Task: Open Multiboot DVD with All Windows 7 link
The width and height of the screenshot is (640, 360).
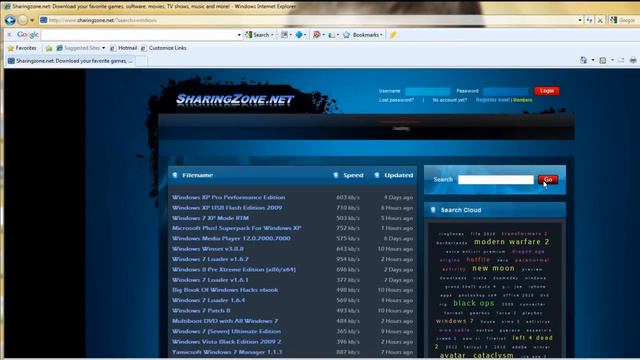Action: tap(225, 321)
